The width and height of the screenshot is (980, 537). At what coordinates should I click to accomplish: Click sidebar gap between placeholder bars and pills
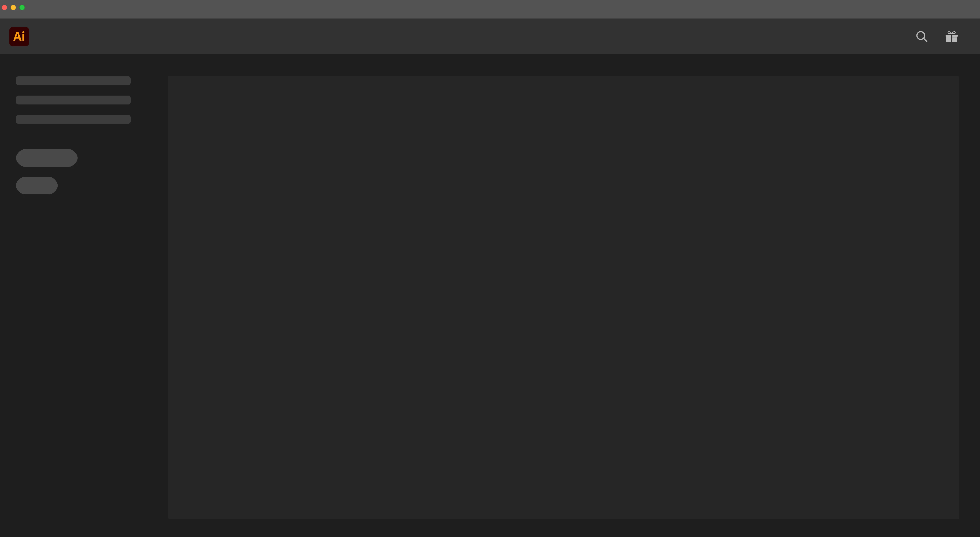click(73, 137)
